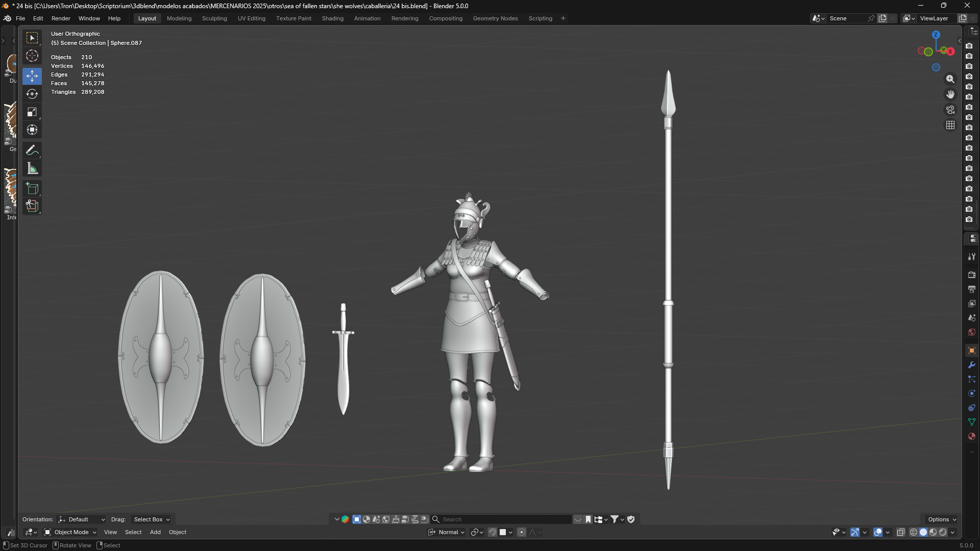This screenshot has height=551, width=980.
Task: Switch to Material Preview shading
Action: (933, 532)
